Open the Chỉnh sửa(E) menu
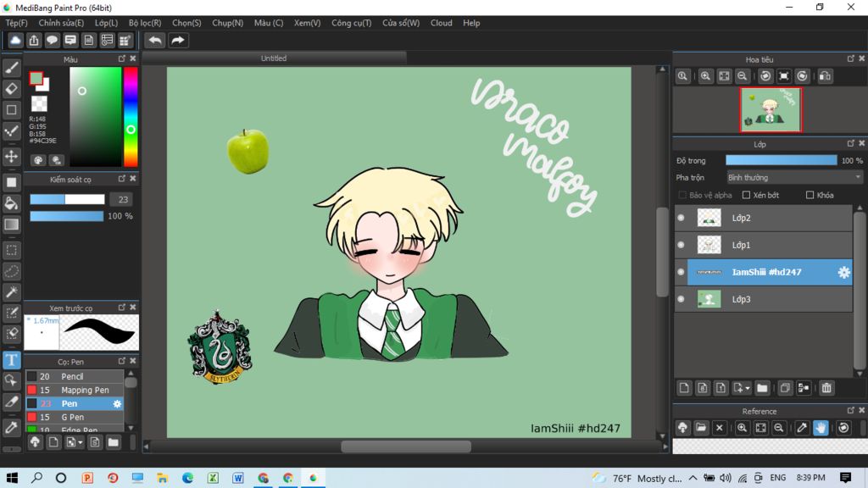 61,23
